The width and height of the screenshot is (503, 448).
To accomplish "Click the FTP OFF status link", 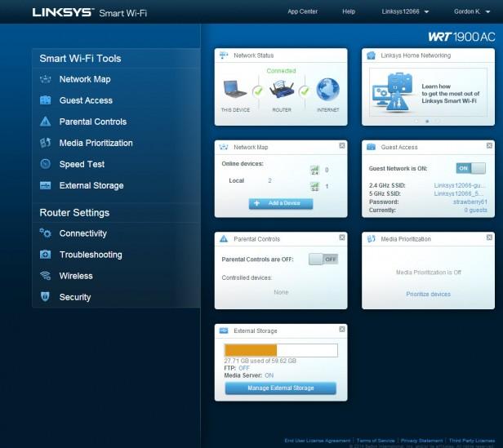I will click(244, 368).
